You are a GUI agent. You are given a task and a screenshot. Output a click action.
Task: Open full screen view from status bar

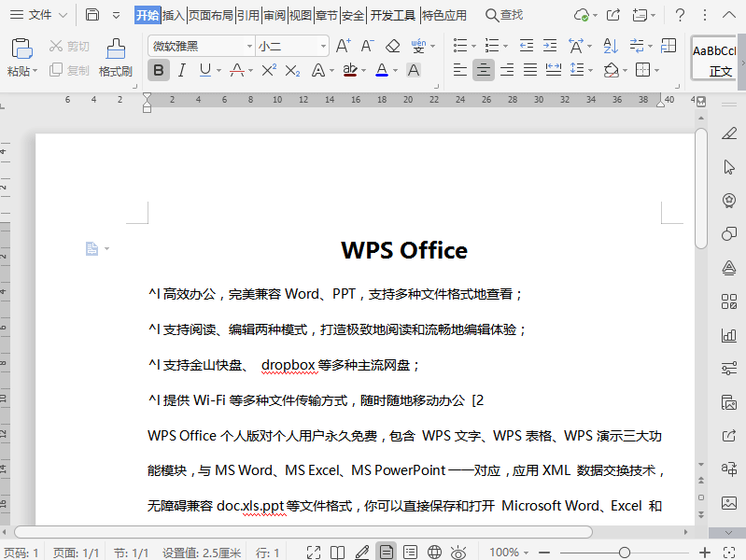coord(314,553)
